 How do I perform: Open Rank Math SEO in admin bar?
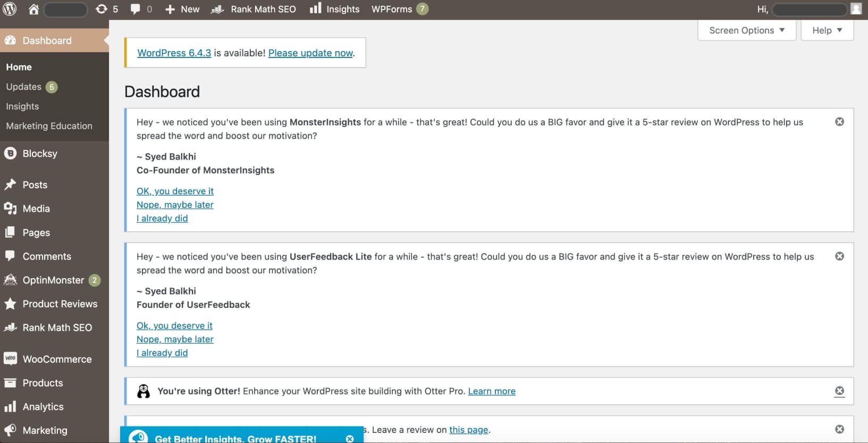254,9
